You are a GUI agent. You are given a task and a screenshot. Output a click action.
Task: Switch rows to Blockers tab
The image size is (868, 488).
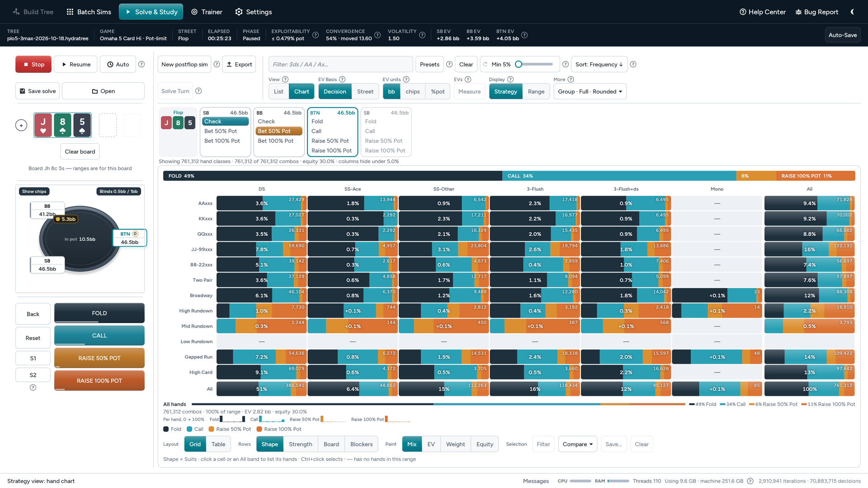[361, 444]
